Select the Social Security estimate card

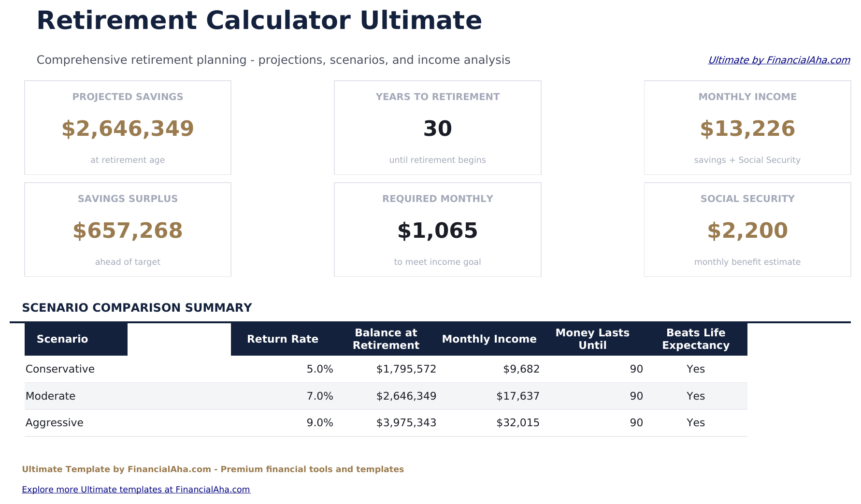click(747, 230)
